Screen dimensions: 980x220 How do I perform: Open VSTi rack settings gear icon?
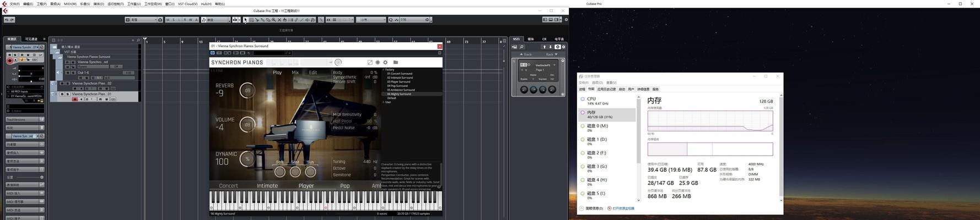tap(563, 47)
